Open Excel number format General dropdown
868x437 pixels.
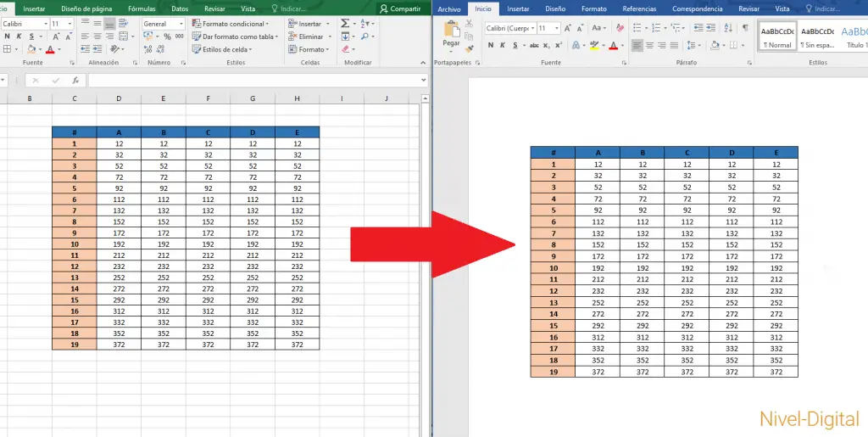point(181,24)
